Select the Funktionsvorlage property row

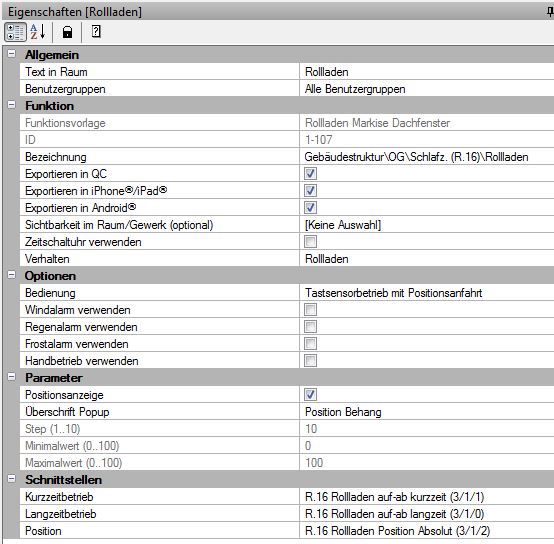[287, 123]
